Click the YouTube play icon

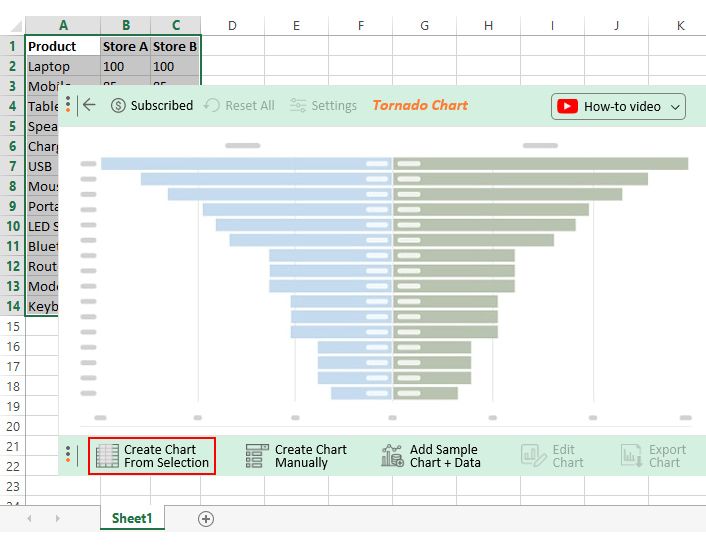[x=567, y=107]
